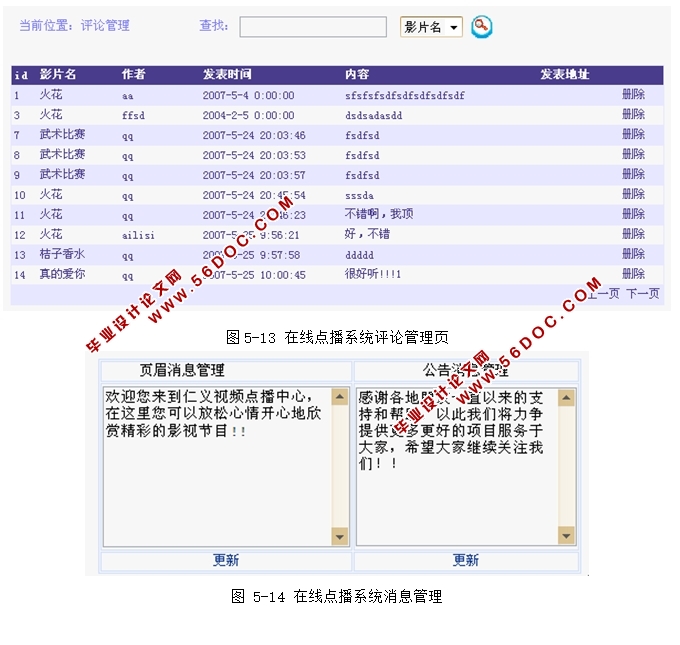The width and height of the screenshot is (680, 645).
Task: Click the 发表时间 column header
Action: point(227,75)
